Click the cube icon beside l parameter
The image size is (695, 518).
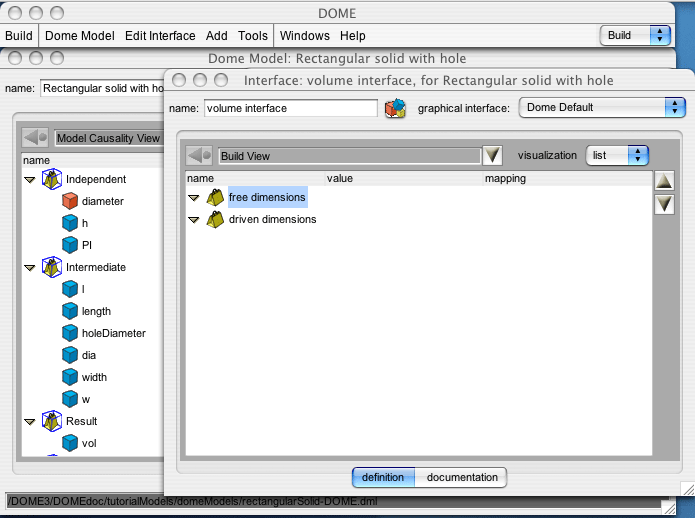(70, 289)
